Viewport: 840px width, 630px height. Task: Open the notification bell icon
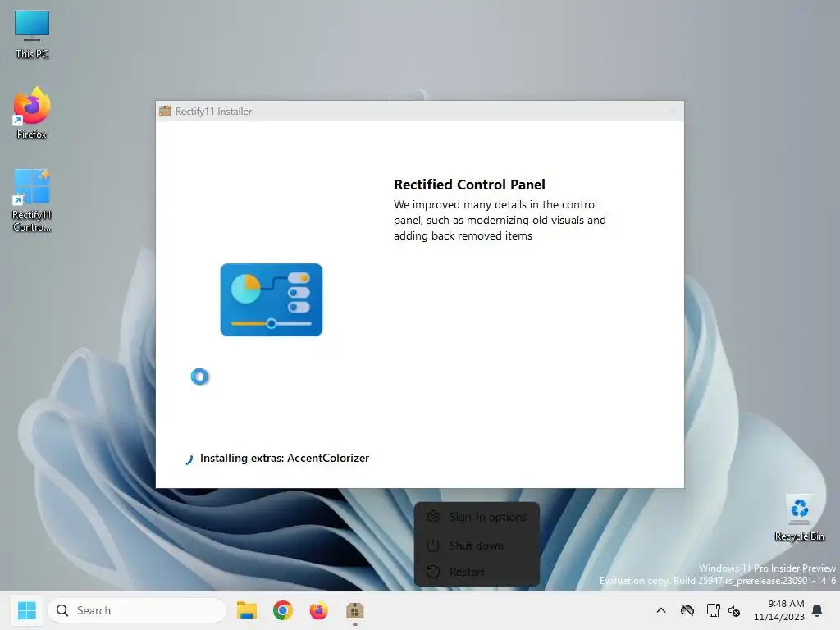coord(818,610)
